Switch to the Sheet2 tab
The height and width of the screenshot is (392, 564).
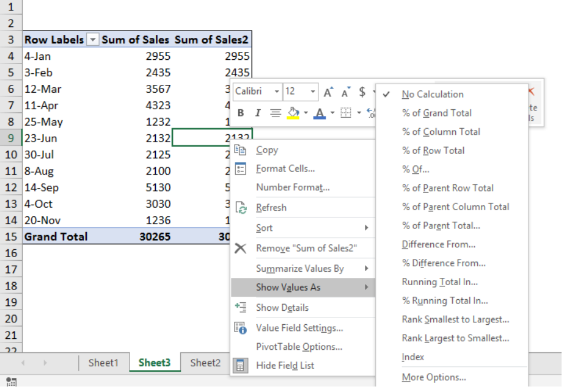point(205,363)
